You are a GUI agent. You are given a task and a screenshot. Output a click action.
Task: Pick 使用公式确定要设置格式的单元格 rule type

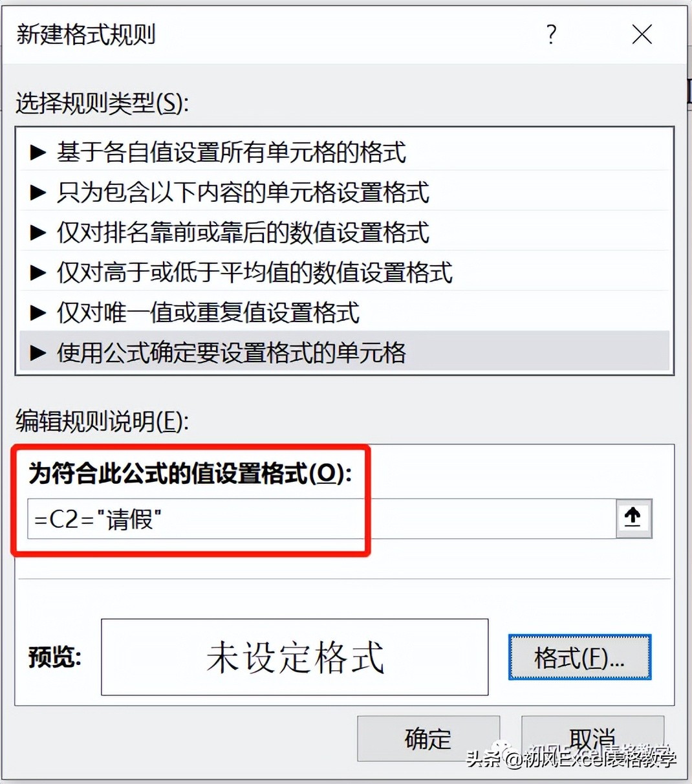pyautogui.click(x=345, y=353)
